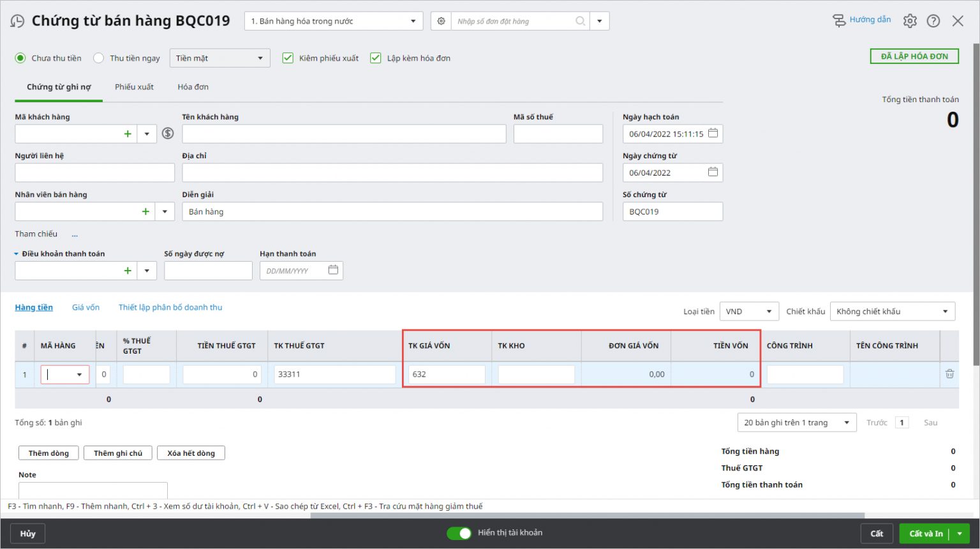Image resolution: width=980 pixels, height=549 pixels.
Task: Select the Thu tiền ngay radio option
Action: tap(99, 58)
